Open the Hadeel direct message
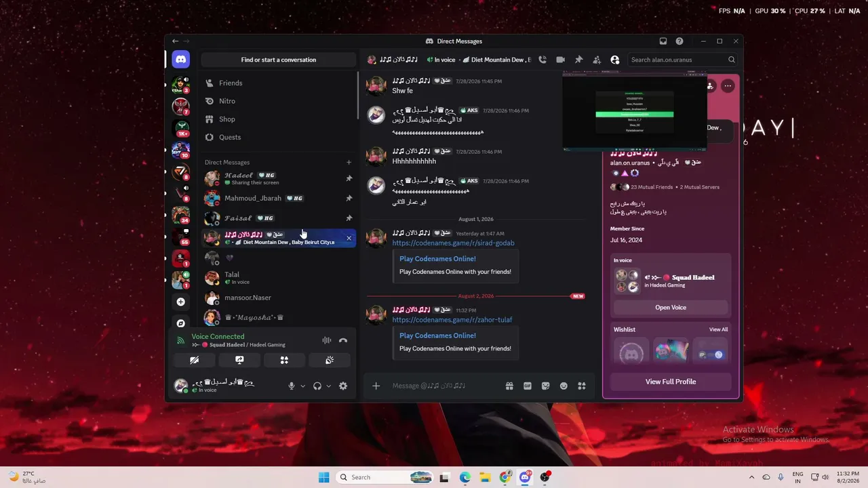 click(279, 178)
